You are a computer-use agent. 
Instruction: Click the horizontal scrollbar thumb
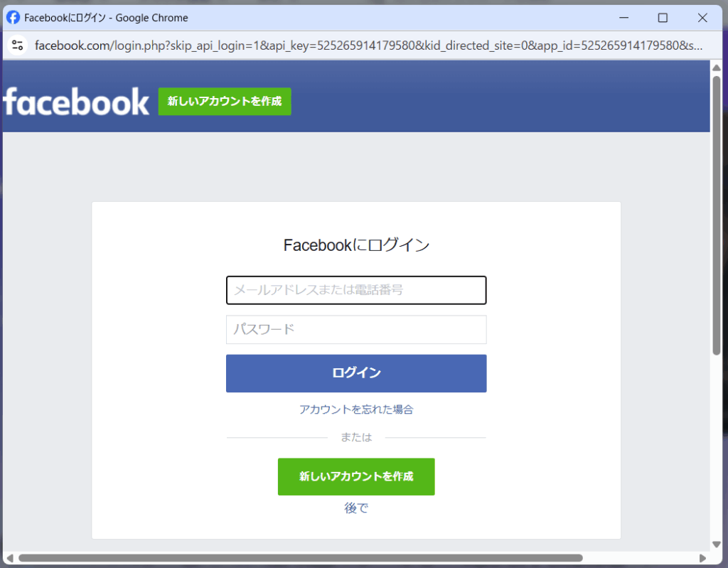tap(301, 558)
